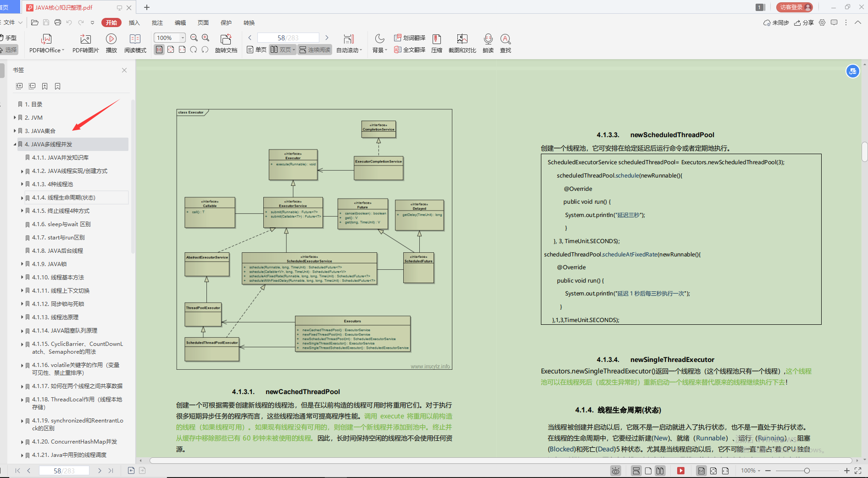
Task: Switch to the 保护 tab
Action: (x=226, y=22)
